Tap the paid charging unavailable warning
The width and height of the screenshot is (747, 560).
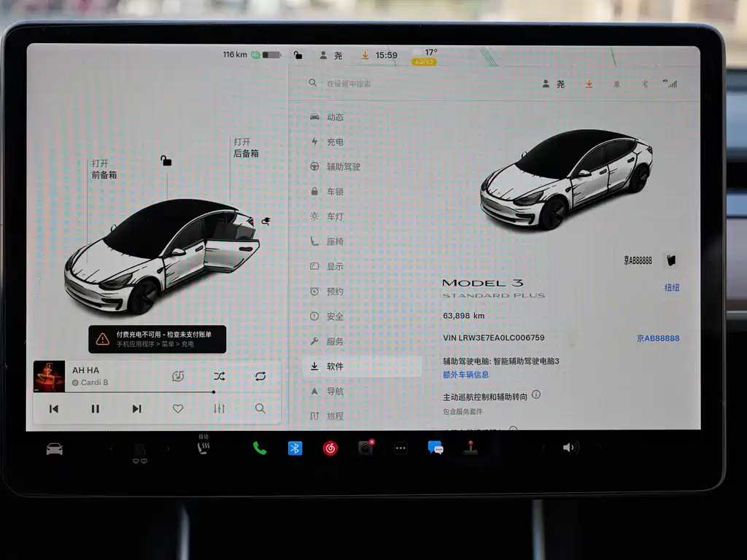(158, 339)
